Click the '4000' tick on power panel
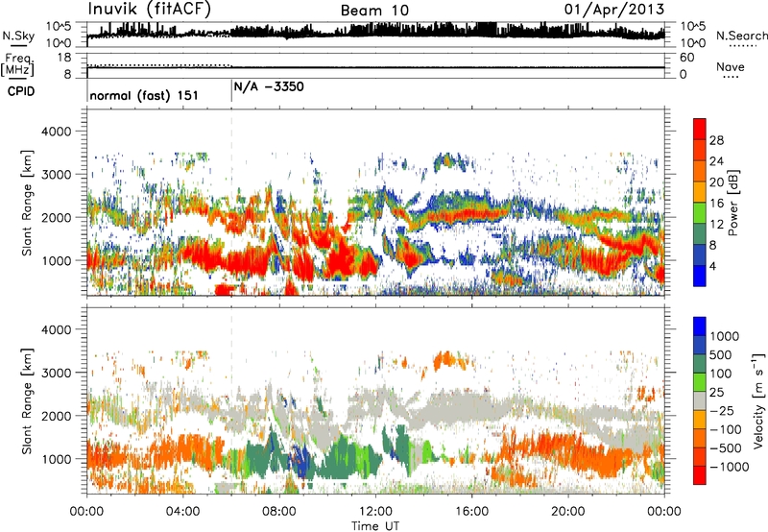This screenshot has width=768, height=532. coord(59,132)
